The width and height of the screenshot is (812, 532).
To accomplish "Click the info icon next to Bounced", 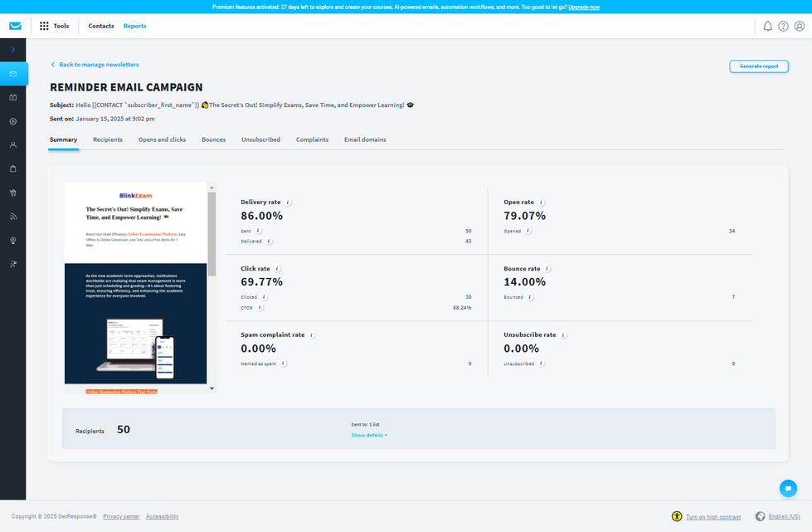I will (x=530, y=297).
